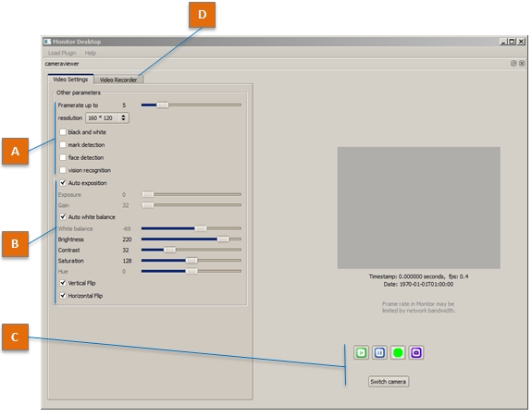The width and height of the screenshot is (532, 417).
Task: Enable the mark detection checkbox
Action: (x=63, y=145)
